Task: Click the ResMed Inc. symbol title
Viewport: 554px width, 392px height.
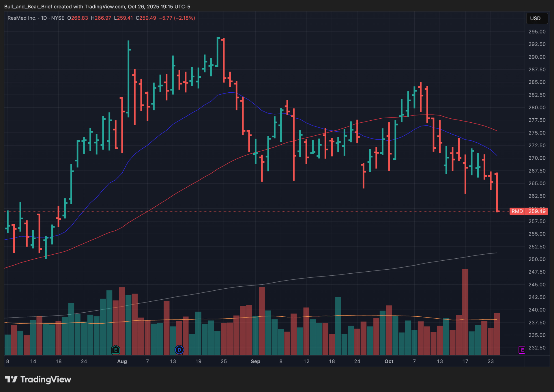Action: pos(22,18)
